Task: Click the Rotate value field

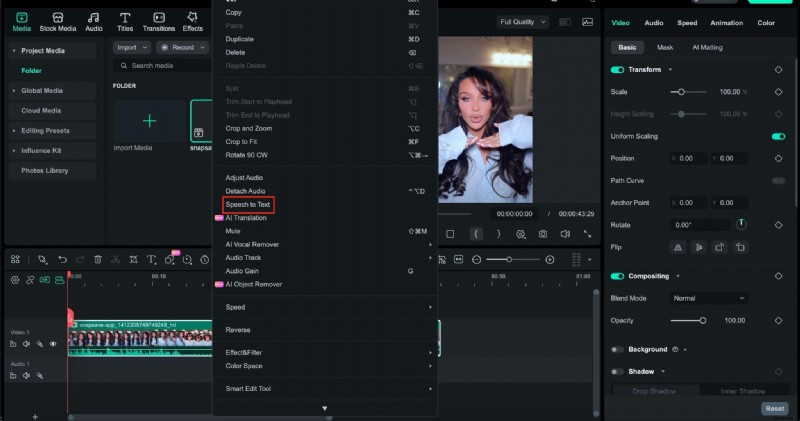Action: click(x=699, y=225)
